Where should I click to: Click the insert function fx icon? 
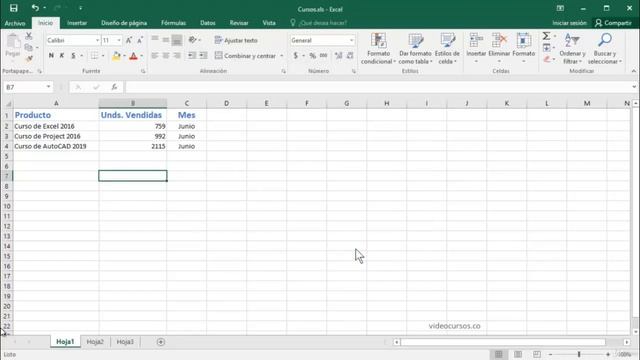(114, 87)
